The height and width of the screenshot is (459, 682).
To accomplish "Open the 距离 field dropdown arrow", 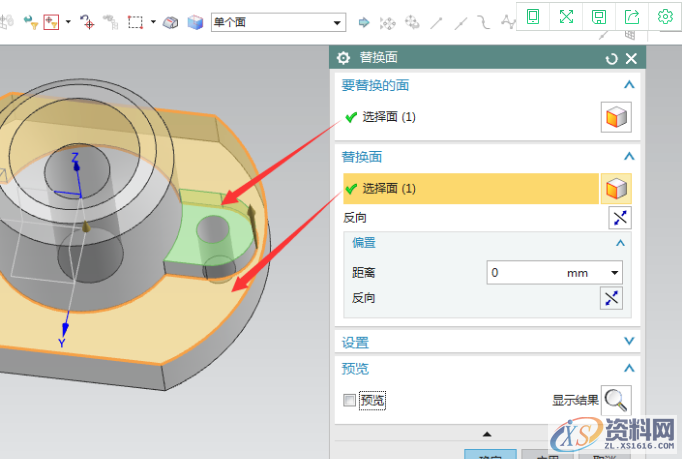I will pos(615,273).
